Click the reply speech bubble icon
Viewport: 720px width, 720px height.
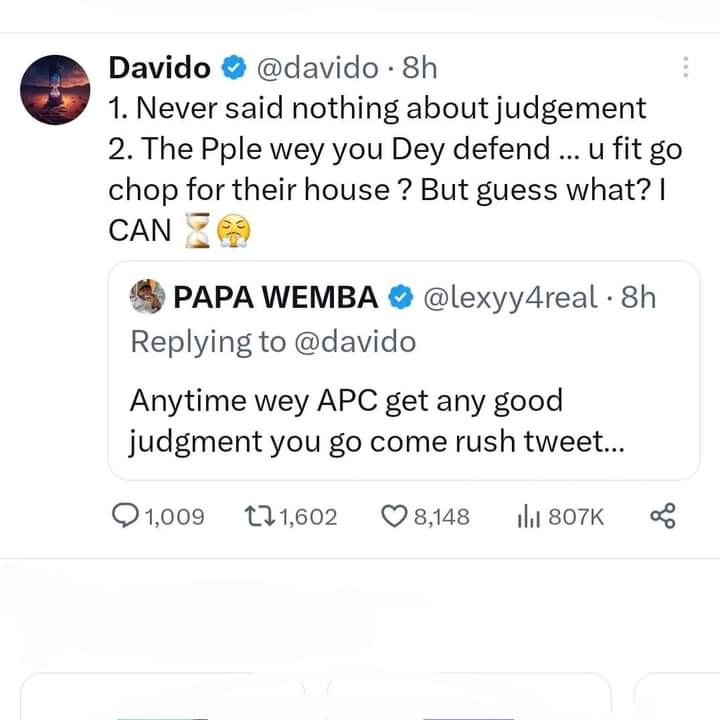pos(125,516)
